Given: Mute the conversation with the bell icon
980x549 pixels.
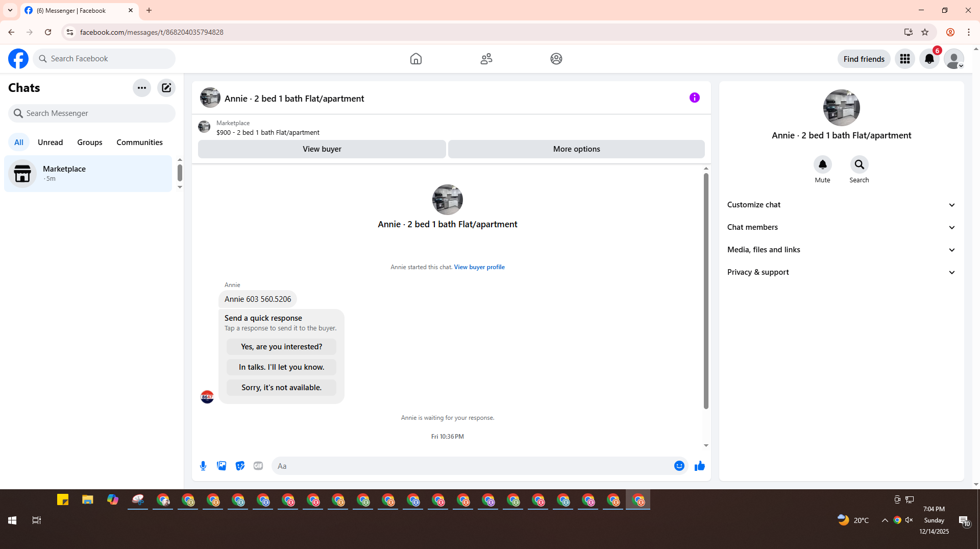Looking at the screenshot, I should tap(823, 164).
